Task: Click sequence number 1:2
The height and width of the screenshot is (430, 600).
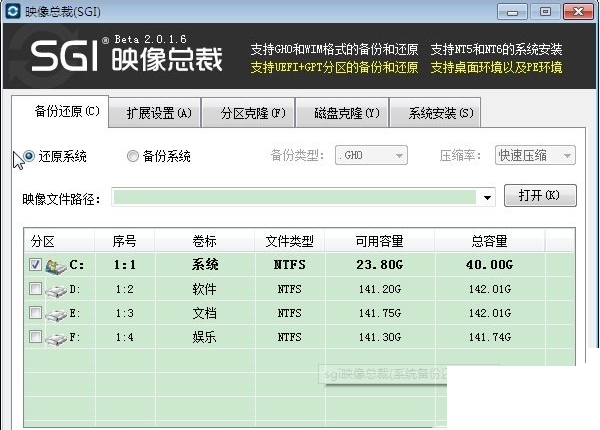Action: pyautogui.click(x=125, y=289)
